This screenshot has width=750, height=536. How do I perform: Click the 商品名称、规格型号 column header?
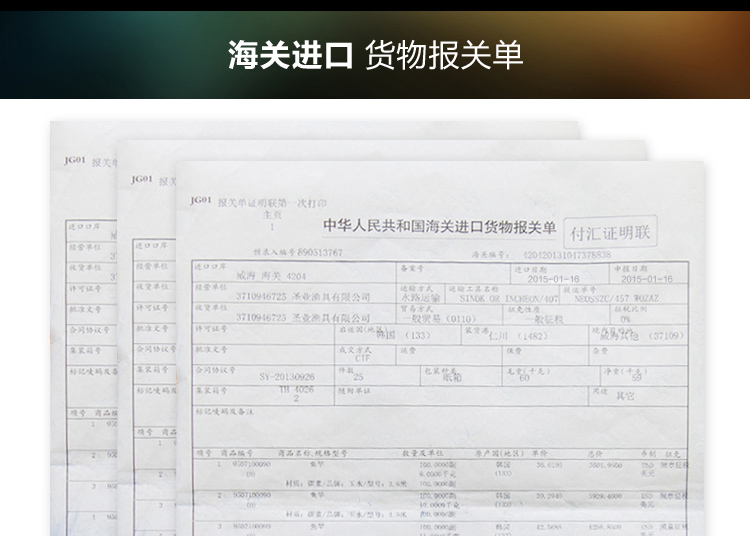pyautogui.click(x=312, y=453)
